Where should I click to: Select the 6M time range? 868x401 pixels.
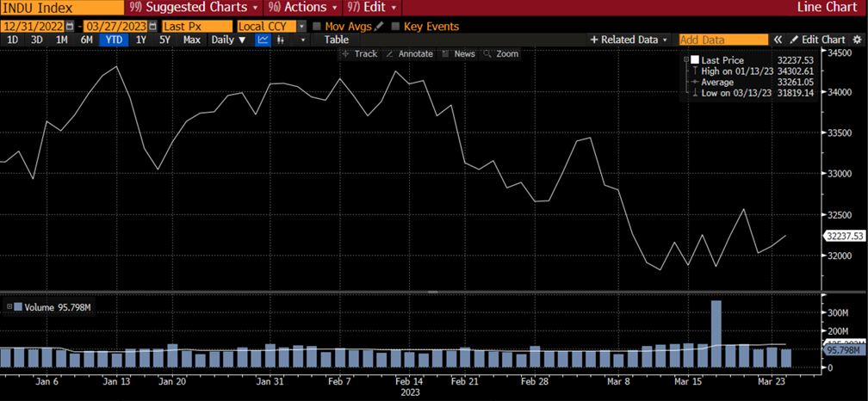86,40
